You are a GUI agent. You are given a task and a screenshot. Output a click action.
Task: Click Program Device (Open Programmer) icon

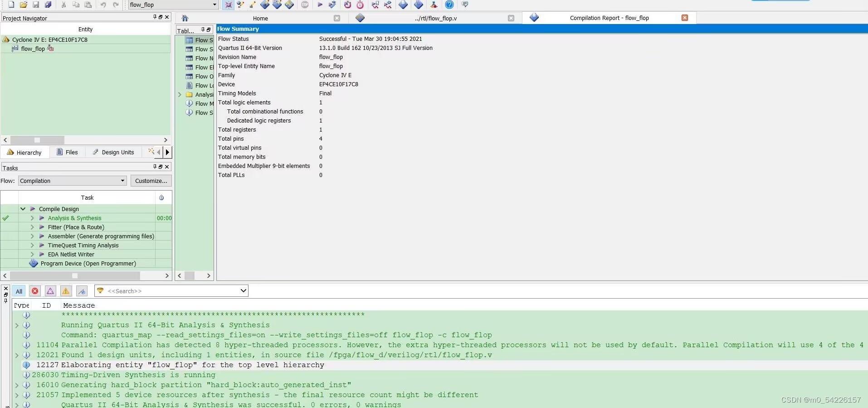(34, 263)
